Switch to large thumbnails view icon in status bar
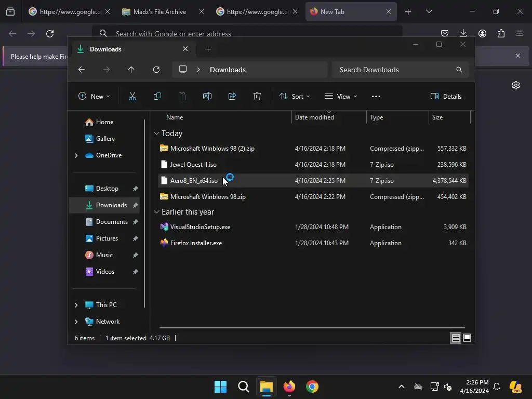This screenshot has width=532, height=399. coord(467,338)
